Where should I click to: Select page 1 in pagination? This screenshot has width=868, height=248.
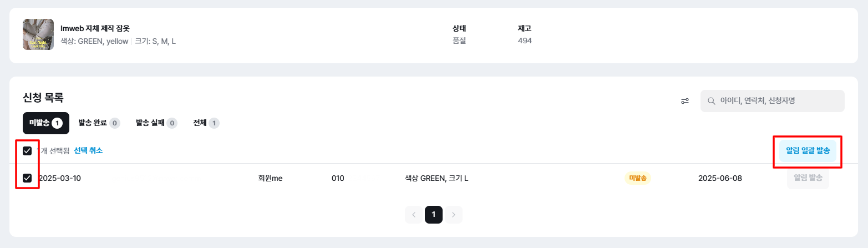point(434,215)
